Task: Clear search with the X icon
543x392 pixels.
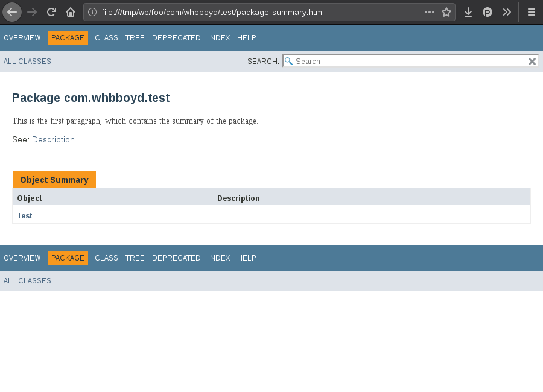Action: [x=532, y=62]
